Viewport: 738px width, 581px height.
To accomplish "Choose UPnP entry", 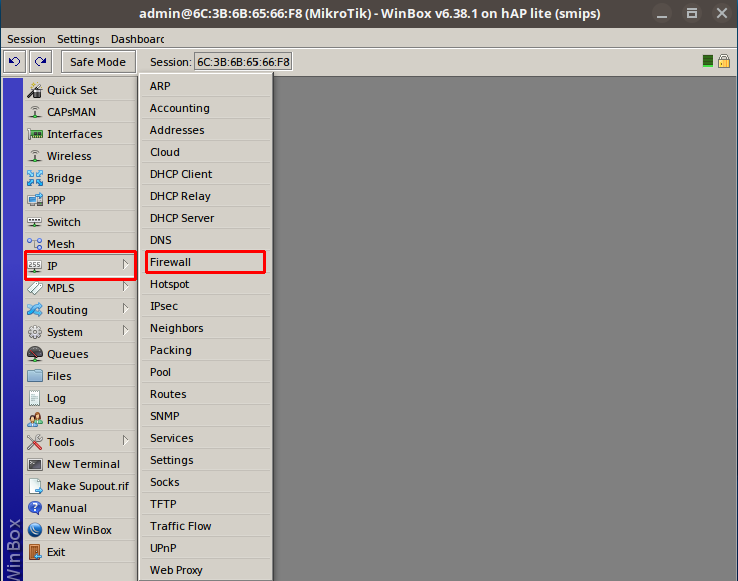I will pyautogui.click(x=206, y=549).
